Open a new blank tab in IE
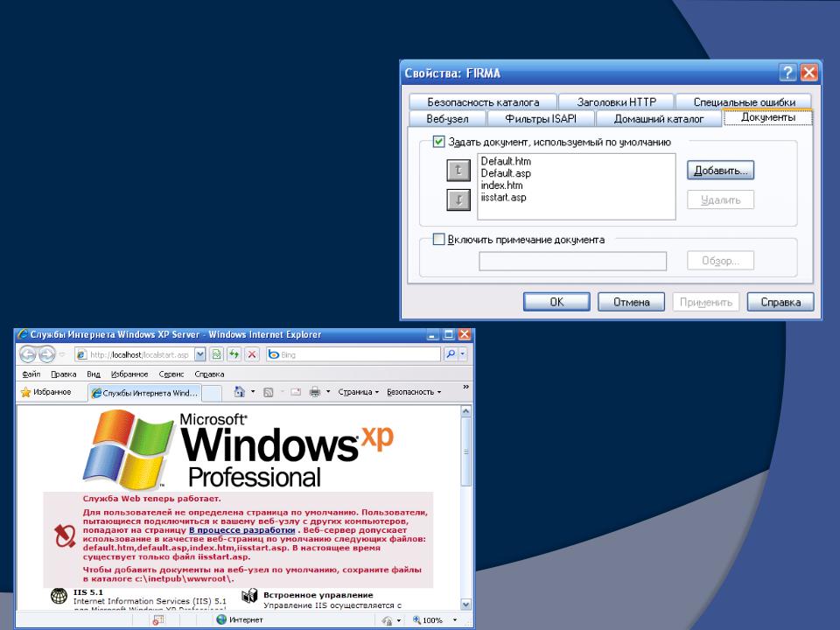Image resolution: width=840 pixels, height=630 pixels. 212,393
